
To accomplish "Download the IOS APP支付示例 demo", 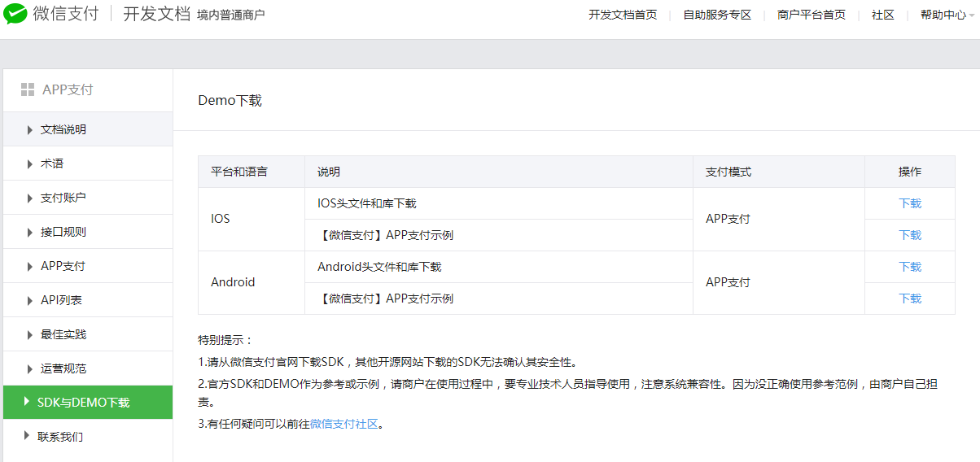I will (910, 235).
